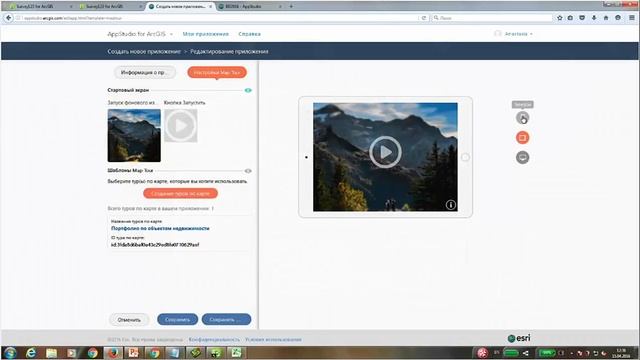Viewport: 640px width, 360px height.
Task: Click the second blue Сохранить... button
Action: tap(227, 320)
